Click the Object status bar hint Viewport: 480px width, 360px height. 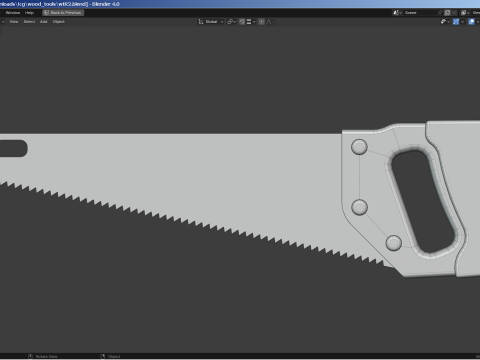coord(114,356)
